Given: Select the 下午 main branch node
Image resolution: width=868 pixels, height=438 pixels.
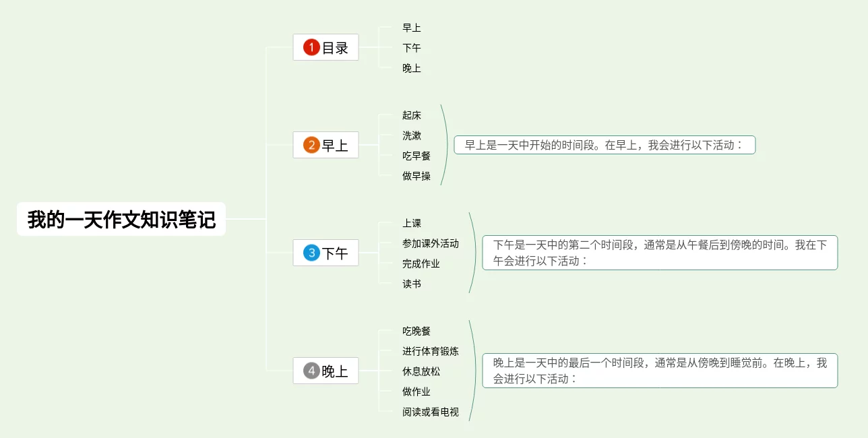Looking at the screenshot, I should (325, 253).
